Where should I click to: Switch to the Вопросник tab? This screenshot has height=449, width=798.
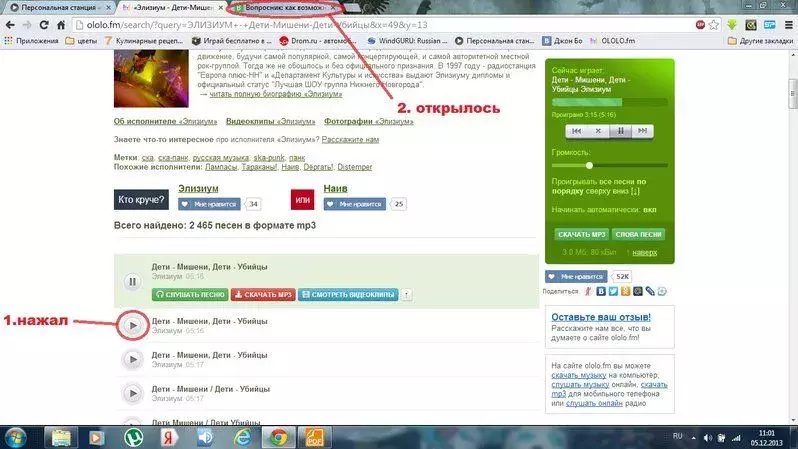tap(285, 8)
